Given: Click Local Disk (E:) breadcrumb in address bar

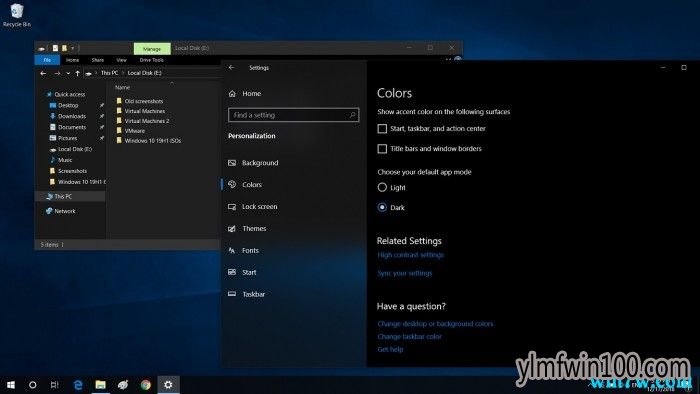Looking at the screenshot, I should 144,73.
